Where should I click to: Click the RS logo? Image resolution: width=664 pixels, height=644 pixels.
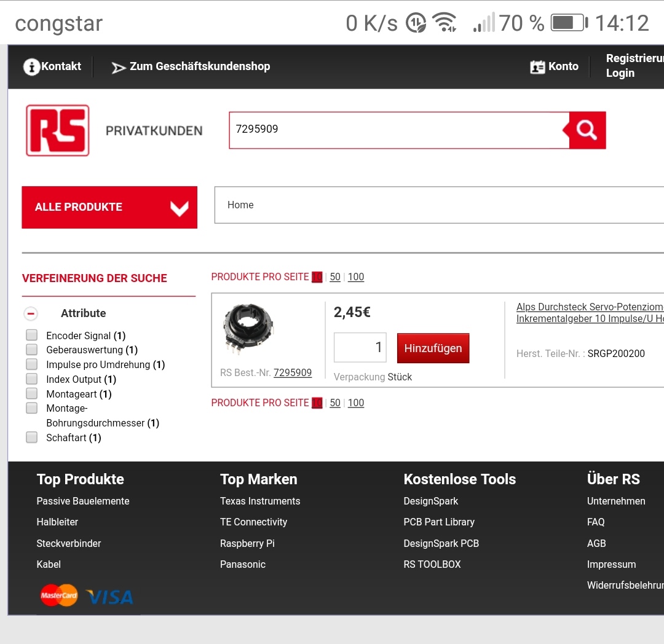58,130
